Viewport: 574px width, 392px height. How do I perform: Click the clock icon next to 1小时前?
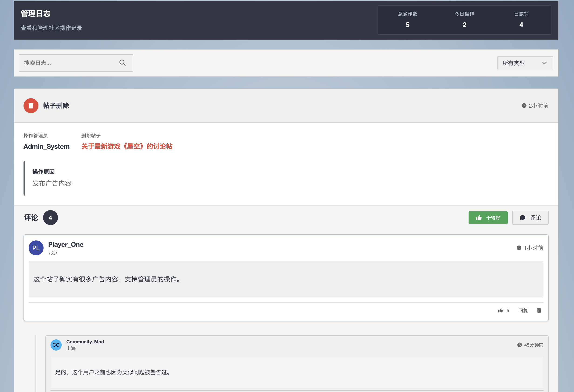point(519,248)
